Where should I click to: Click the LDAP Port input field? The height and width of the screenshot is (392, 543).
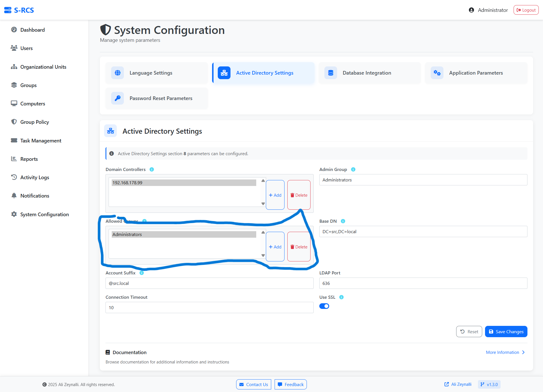[423, 283]
